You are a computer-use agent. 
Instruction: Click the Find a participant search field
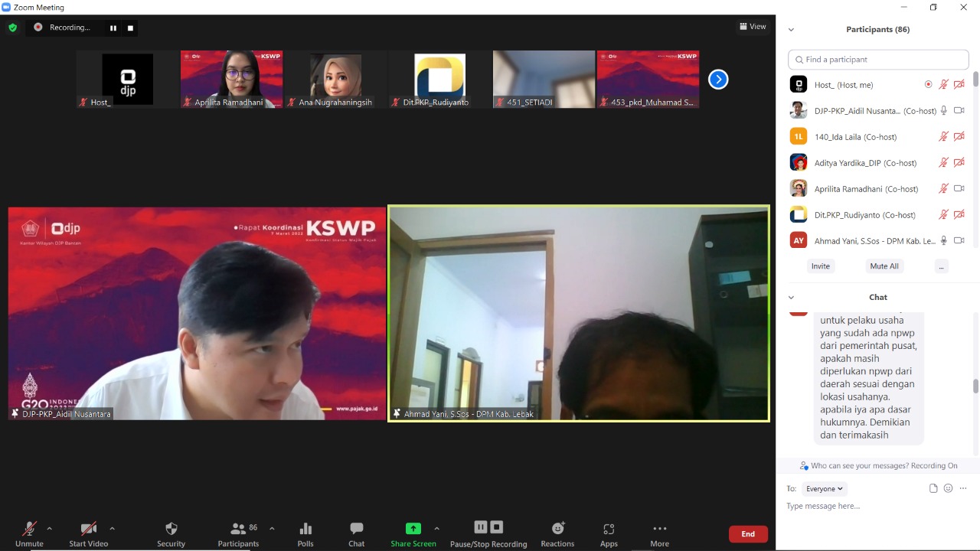(x=878, y=60)
